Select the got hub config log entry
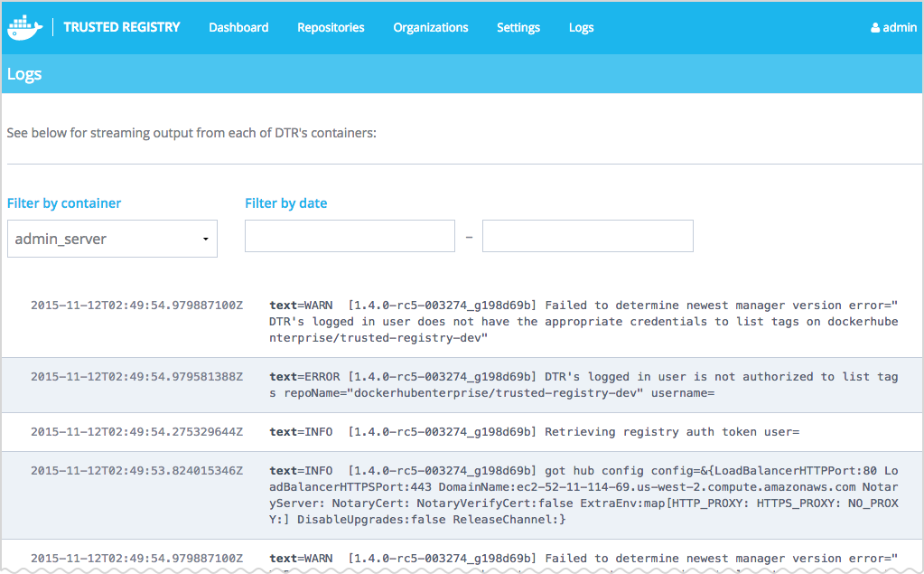 tap(583, 495)
